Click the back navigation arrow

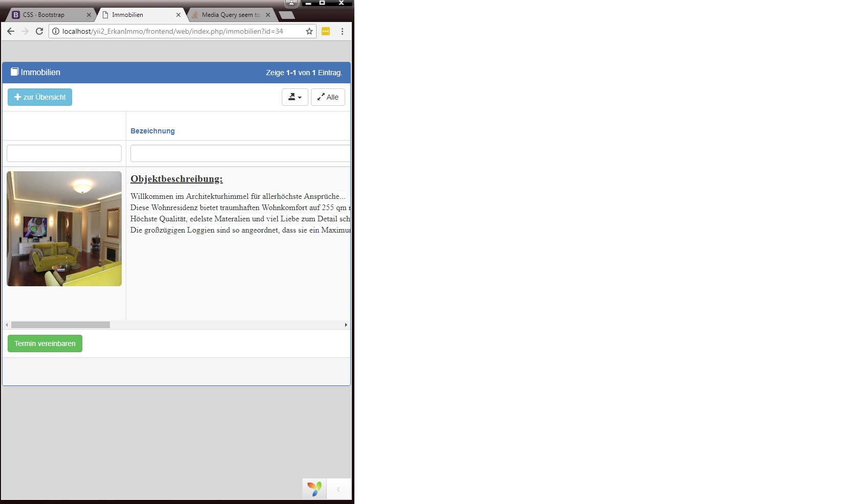click(11, 31)
